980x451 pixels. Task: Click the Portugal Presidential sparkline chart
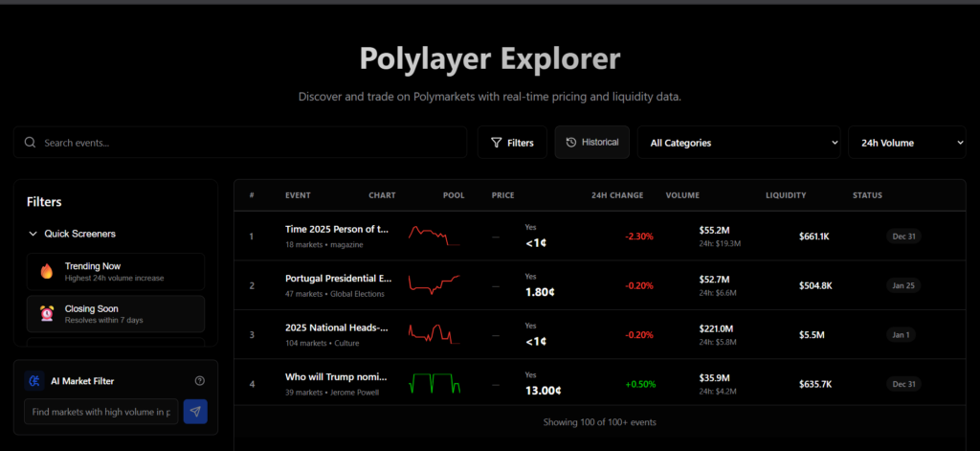click(434, 283)
